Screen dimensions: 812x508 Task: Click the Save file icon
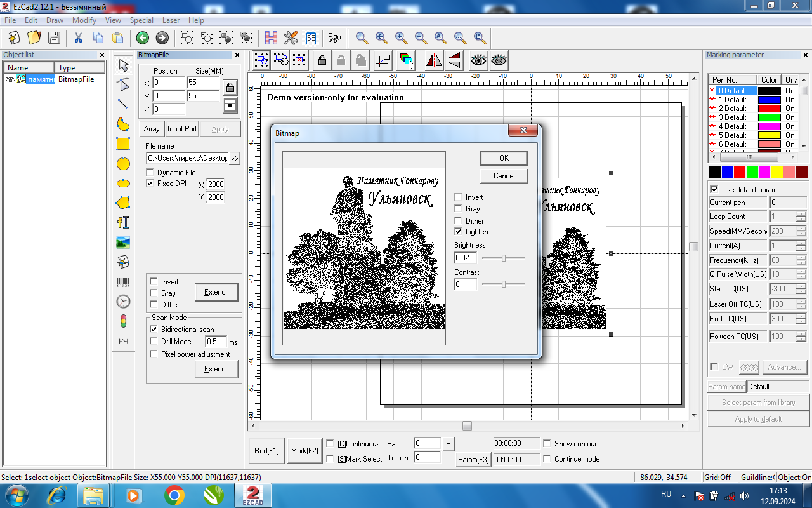(55, 37)
